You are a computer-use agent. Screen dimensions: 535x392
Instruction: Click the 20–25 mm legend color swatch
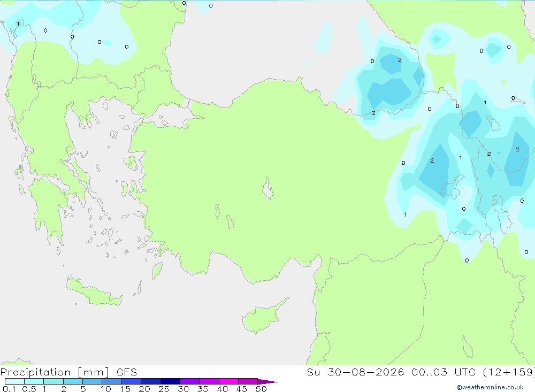click(151, 381)
